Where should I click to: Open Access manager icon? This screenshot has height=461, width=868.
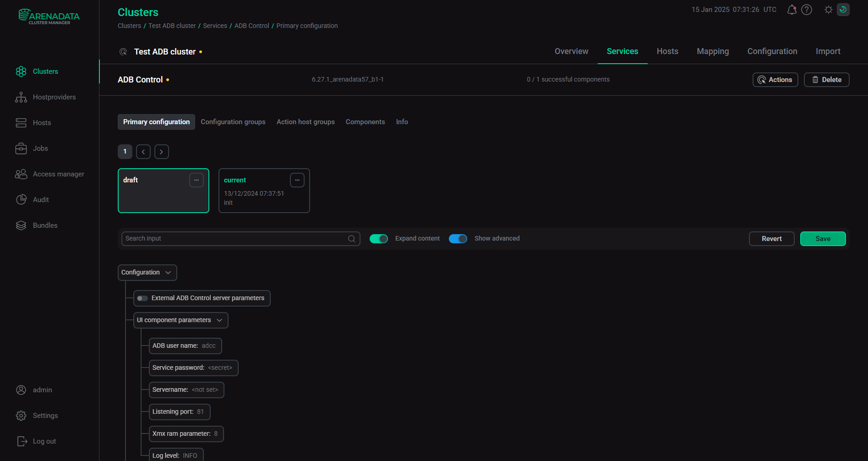point(21,174)
